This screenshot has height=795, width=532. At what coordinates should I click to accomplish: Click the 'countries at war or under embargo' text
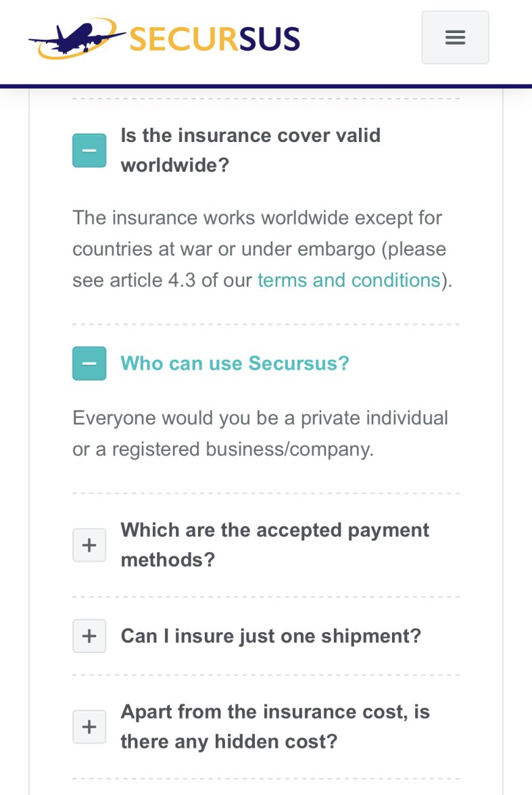click(224, 249)
